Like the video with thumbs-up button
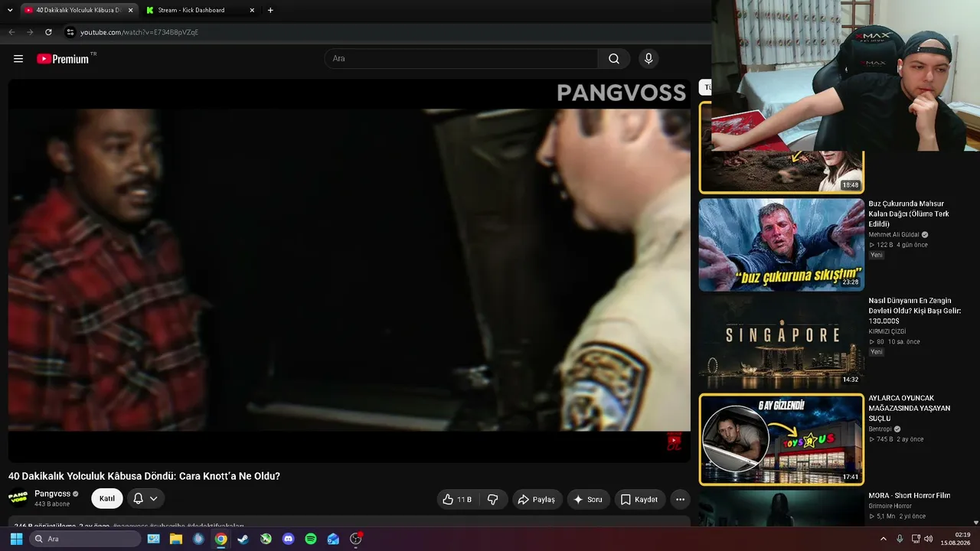The image size is (980, 551). tap(457, 500)
